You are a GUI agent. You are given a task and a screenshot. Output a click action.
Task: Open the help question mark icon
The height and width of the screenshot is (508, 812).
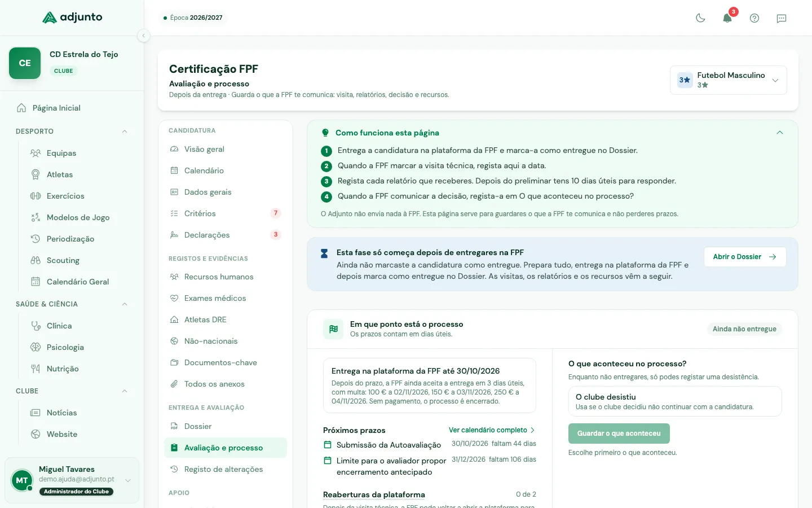(x=754, y=18)
